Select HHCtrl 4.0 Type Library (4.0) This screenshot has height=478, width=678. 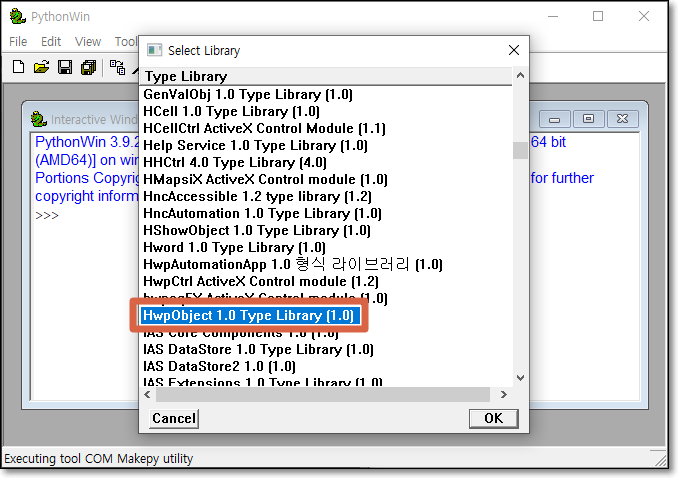[x=235, y=163]
